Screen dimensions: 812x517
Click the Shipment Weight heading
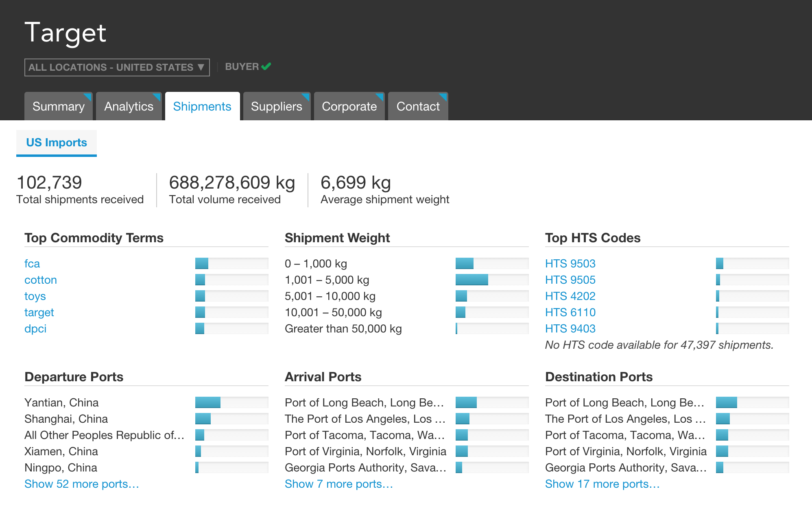pyautogui.click(x=337, y=238)
